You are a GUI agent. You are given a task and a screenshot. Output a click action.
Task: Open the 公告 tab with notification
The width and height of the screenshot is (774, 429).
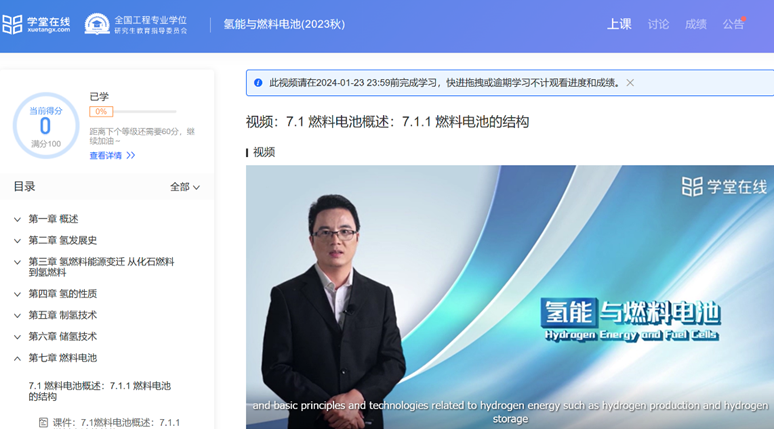(x=733, y=24)
